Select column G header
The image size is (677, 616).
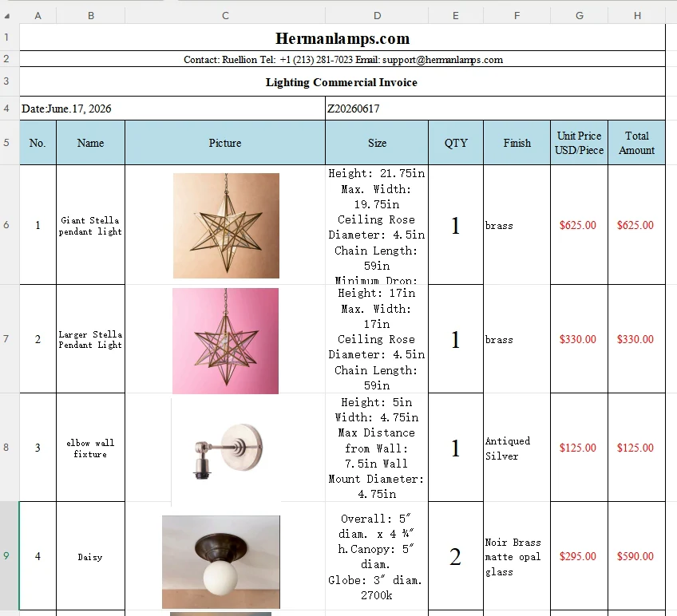(x=579, y=16)
